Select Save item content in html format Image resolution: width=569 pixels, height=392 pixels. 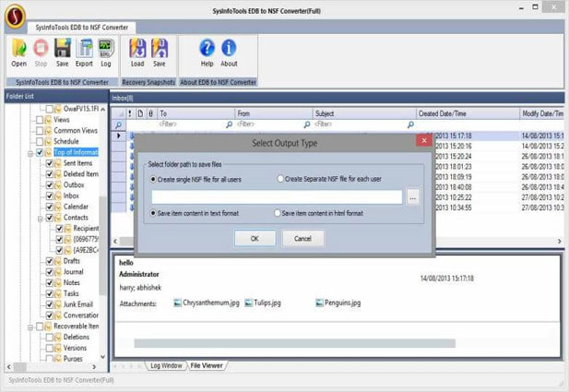click(278, 213)
